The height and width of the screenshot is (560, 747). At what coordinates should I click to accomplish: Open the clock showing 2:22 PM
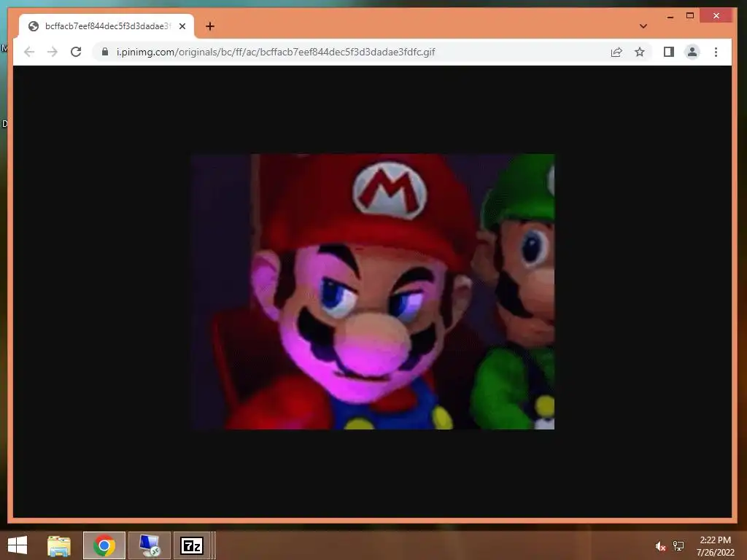715,546
